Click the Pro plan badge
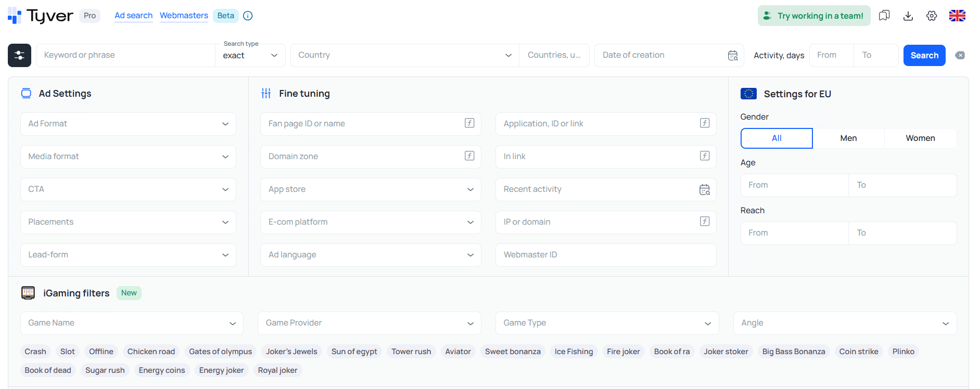 pos(90,16)
